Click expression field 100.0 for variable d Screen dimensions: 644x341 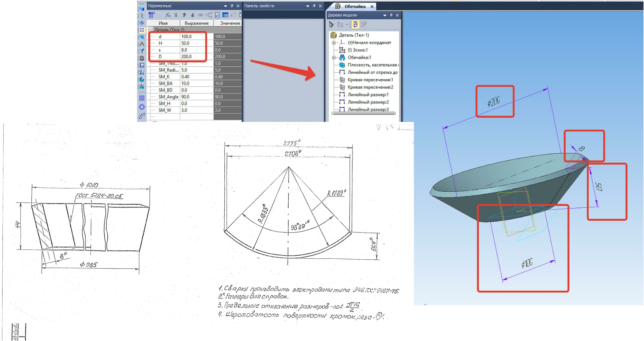(x=197, y=37)
